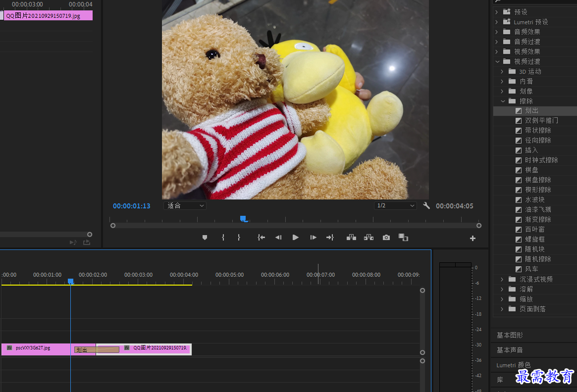This screenshot has width=577, height=392.
Task: Mark Out point with the right brace
Action: (x=239, y=238)
